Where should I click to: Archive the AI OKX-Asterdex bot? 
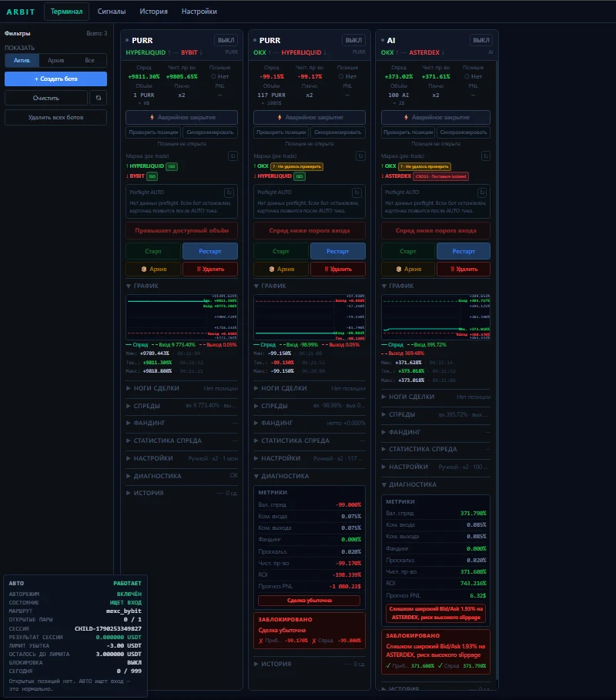[x=408, y=270]
